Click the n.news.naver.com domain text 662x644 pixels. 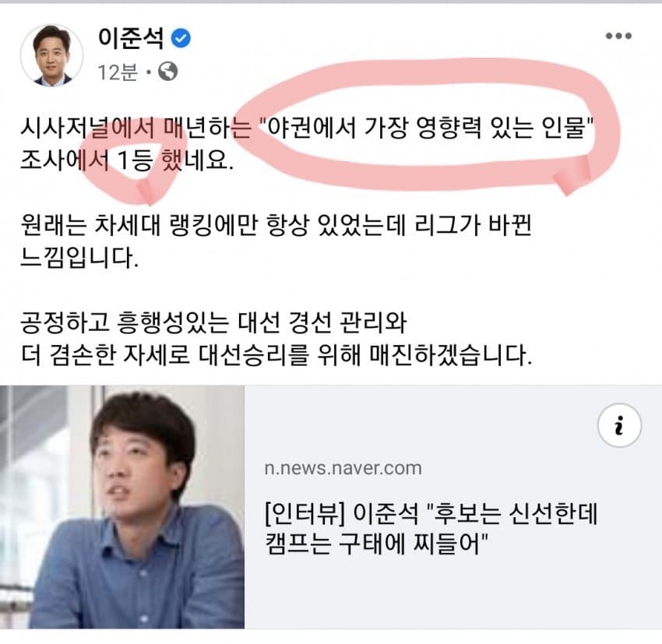[343, 469]
